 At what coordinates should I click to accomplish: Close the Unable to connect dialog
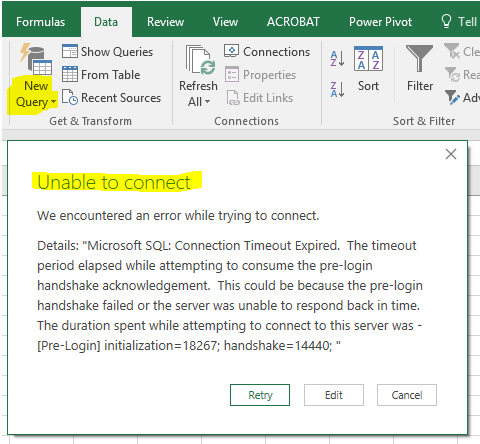click(451, 154)
